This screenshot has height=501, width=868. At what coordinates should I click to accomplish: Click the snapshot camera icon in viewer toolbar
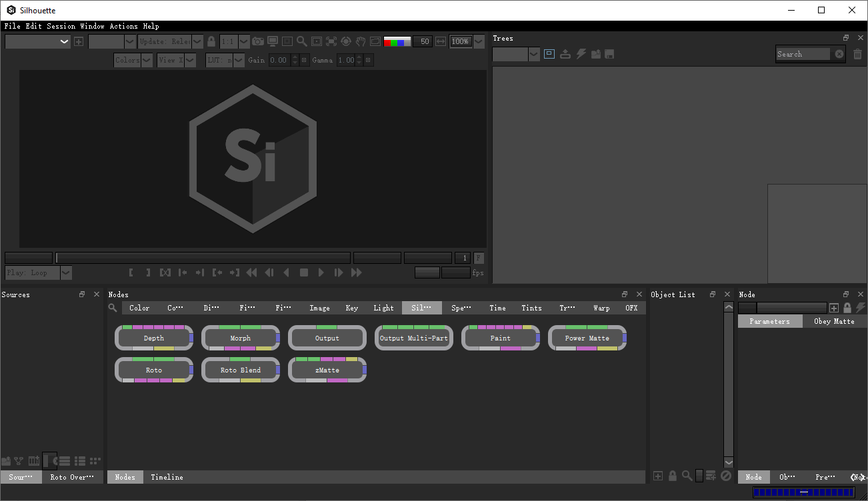pyautogui.click(x=257, y=41)
